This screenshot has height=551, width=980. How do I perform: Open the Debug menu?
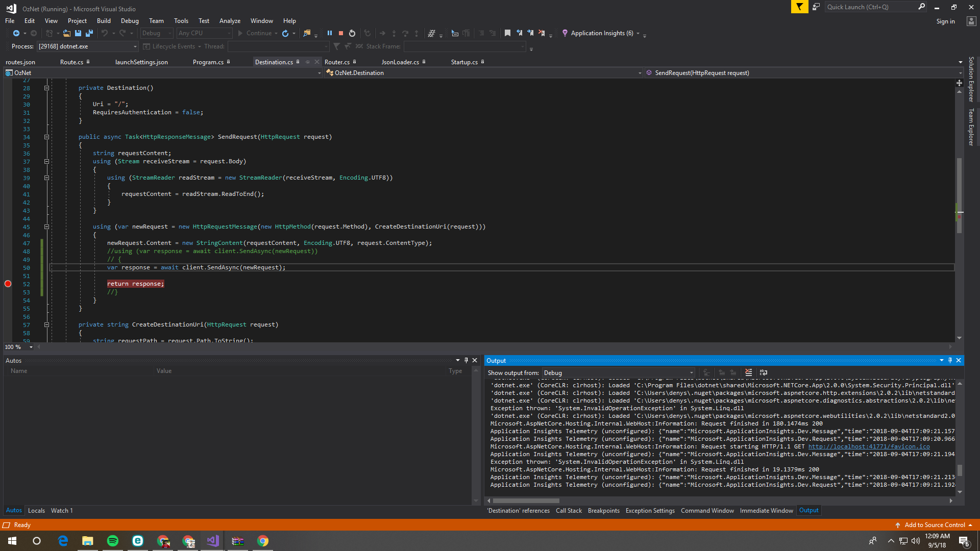(x=129, y=21)
